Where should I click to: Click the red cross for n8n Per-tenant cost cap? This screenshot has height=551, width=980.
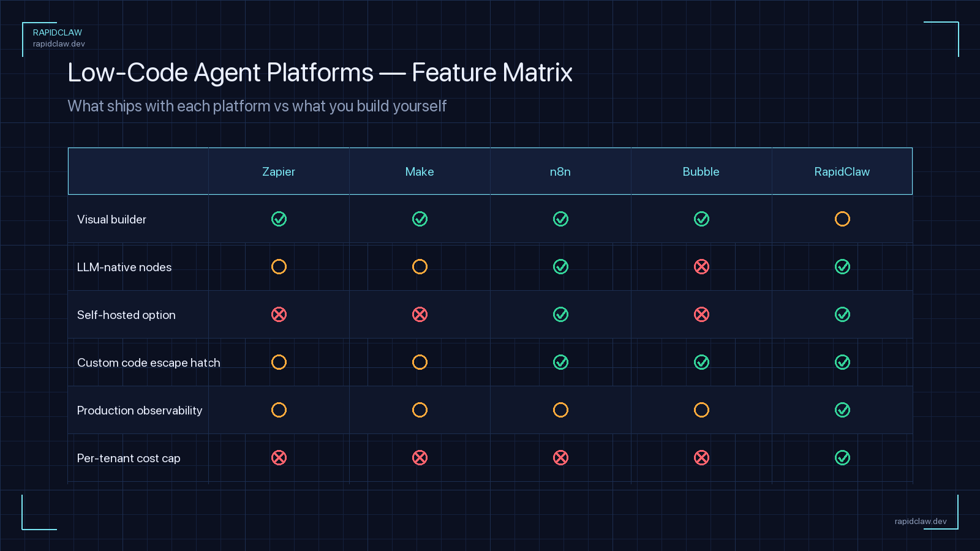560,457
